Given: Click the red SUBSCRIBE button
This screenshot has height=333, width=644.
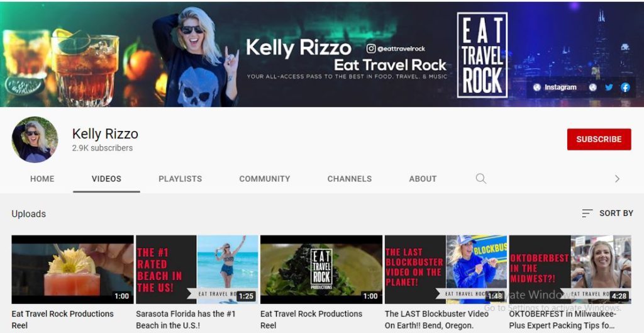Looking at the screenshot, I should 599,139.
